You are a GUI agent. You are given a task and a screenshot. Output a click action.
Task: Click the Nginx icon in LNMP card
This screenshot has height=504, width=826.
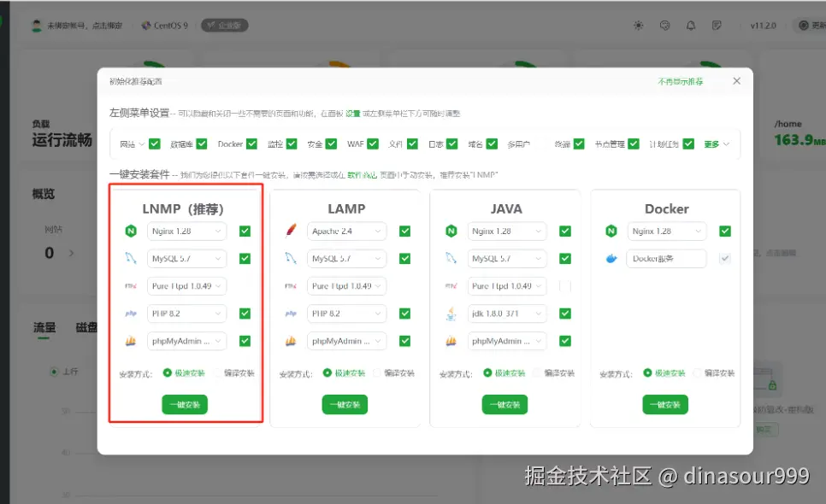[x=131, y=231]
